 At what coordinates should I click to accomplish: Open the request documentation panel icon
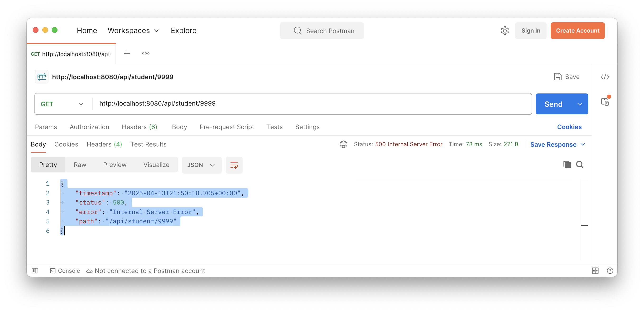tap(605, 102)
